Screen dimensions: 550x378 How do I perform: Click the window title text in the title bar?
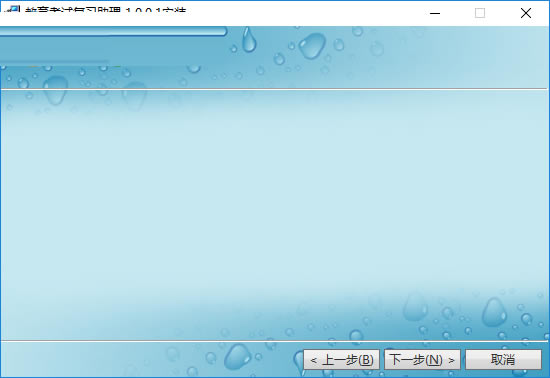coord(105,10)
